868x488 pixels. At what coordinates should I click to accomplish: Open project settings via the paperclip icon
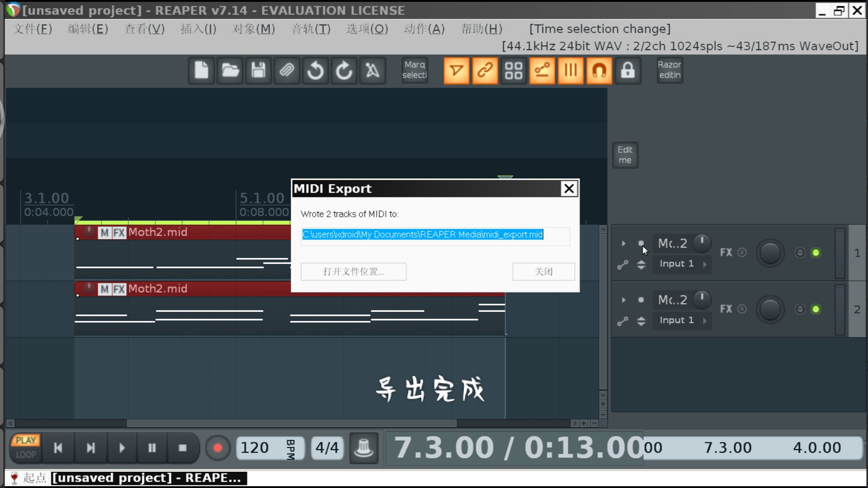click(287, 70)
